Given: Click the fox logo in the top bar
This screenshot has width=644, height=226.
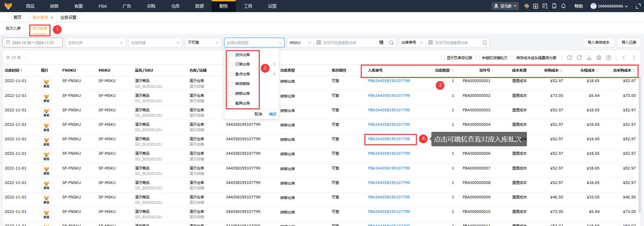Looking at the screenshot, I should pos(8,6).
